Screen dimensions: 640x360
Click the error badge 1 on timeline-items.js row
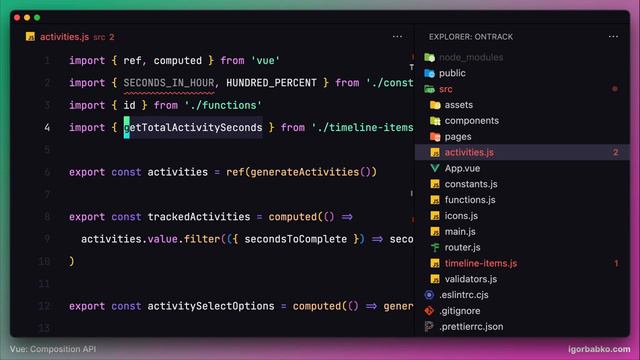tap(616, 263)
